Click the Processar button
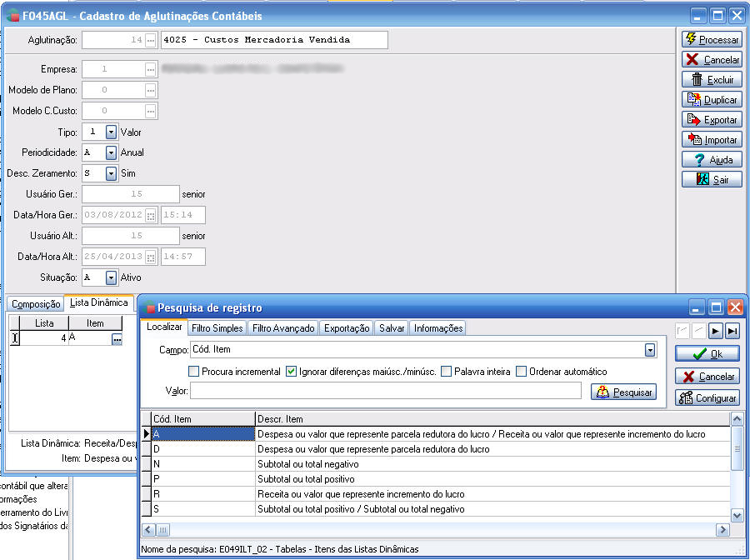This screenshot has width=750, height=560. coord(712,40)
